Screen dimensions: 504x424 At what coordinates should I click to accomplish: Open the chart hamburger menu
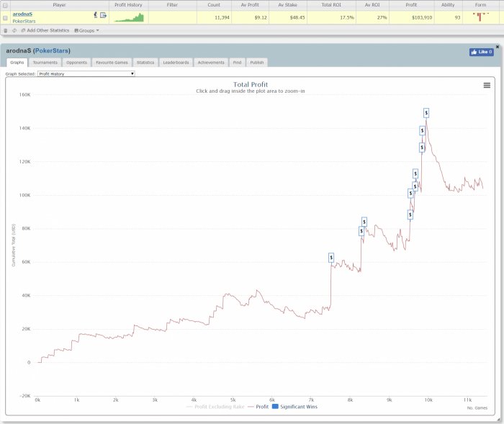point(487,86)
